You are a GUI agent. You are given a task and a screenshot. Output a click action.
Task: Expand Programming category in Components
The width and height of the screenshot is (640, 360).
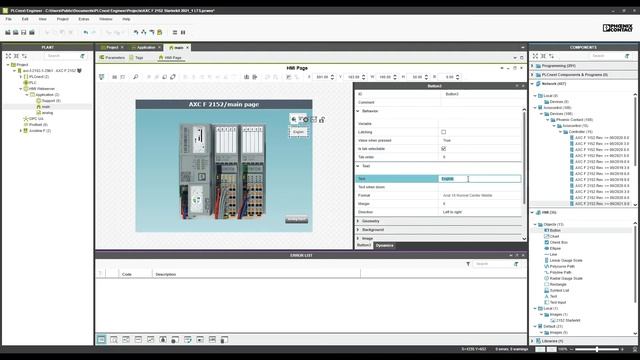(x=532, y=66)
